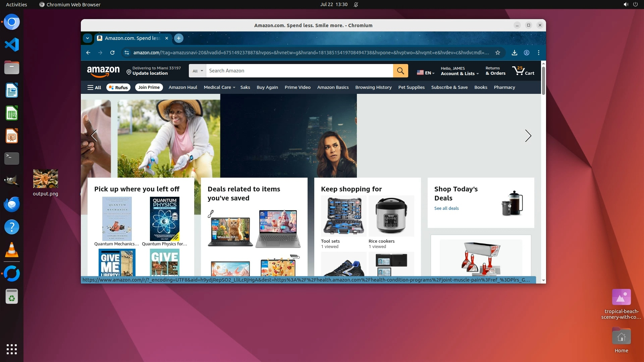The height and width of the screenshot is (362, 644).
Task: Bookmark page with the star icon
Action: tap(498, 53)
